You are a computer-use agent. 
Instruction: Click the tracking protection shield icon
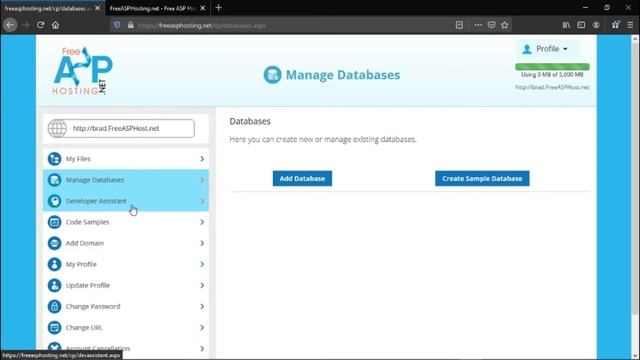[117, 25]
